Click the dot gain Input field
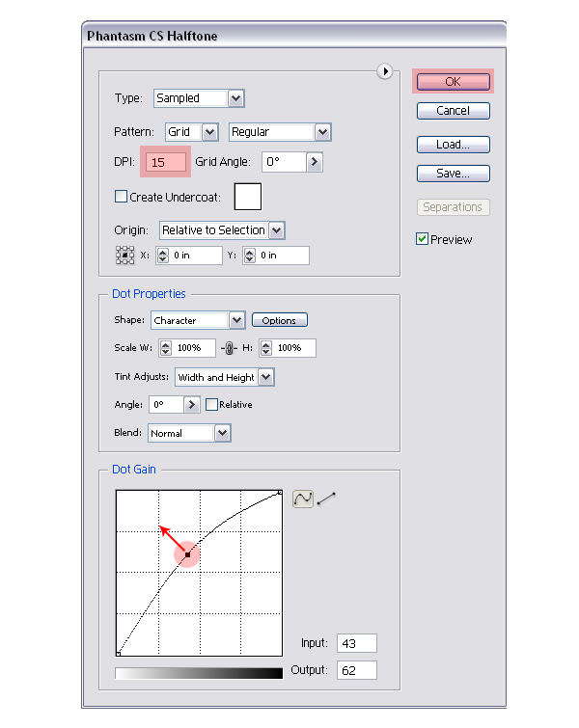This screenshot has width=579, height=728. (x=357, y=643)
